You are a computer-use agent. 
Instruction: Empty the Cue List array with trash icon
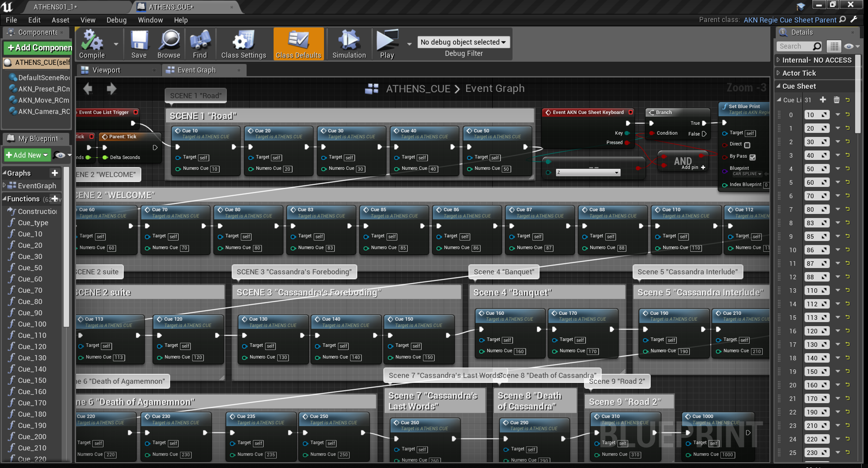pyautogui.click(x=836, y=100)
